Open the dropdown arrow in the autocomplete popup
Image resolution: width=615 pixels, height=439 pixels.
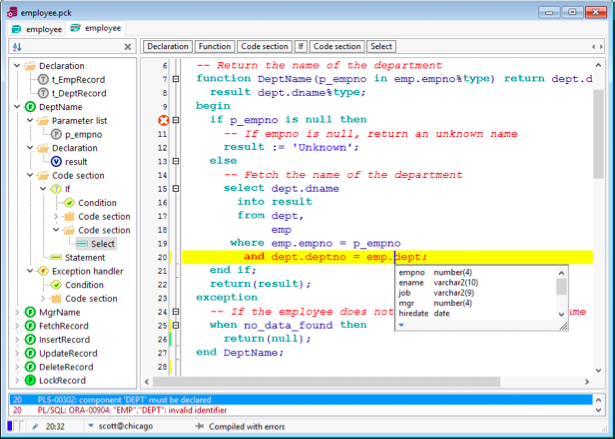click(401, 325)
